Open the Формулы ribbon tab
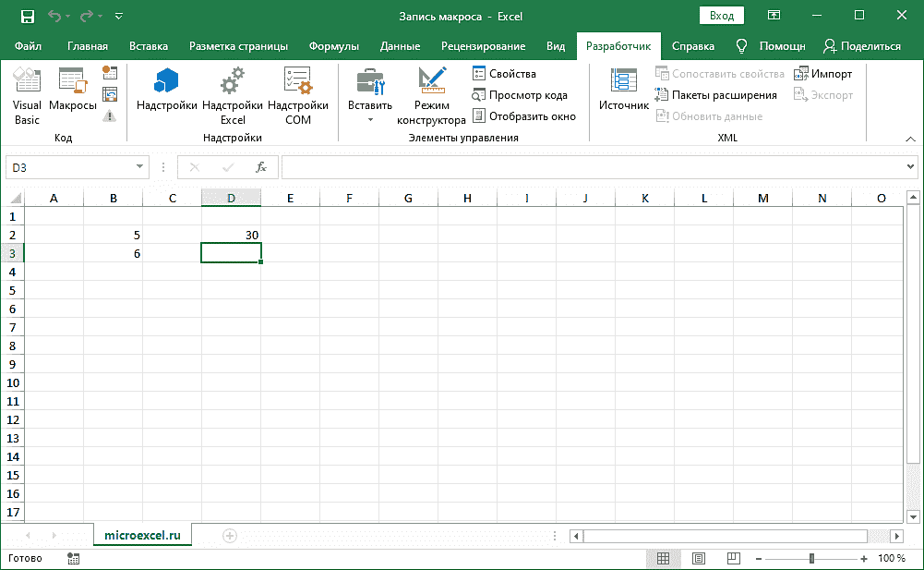The image size is (924, 570). point(333,46)
